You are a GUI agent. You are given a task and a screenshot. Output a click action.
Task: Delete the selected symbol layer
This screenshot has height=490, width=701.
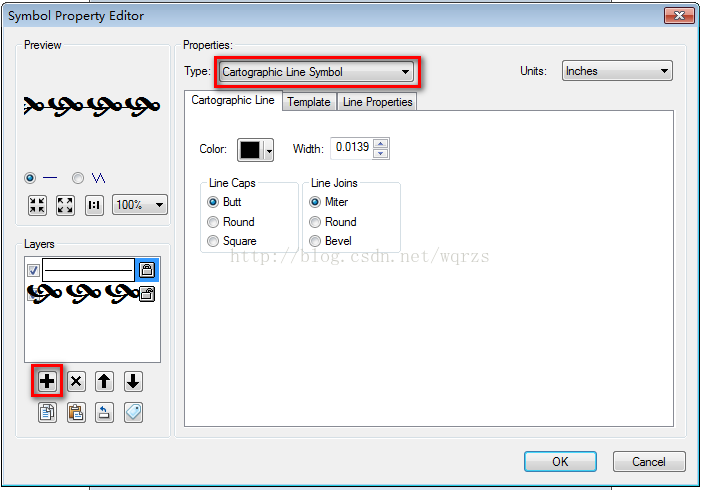76,382
